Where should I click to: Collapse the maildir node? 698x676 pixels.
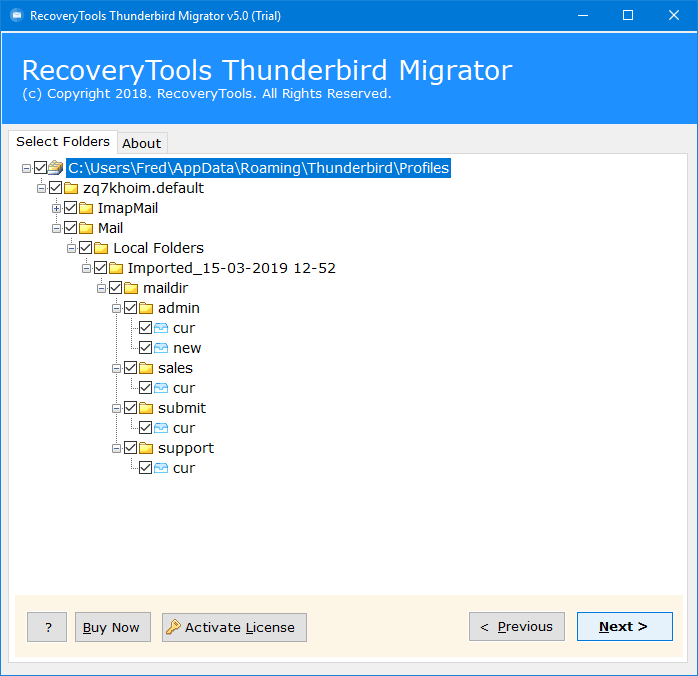(x=101, y=288)
